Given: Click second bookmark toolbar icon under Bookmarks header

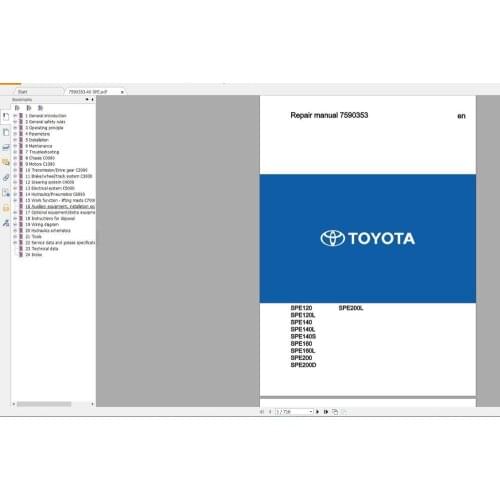Looking at the screenshot, I should point(29,108).
